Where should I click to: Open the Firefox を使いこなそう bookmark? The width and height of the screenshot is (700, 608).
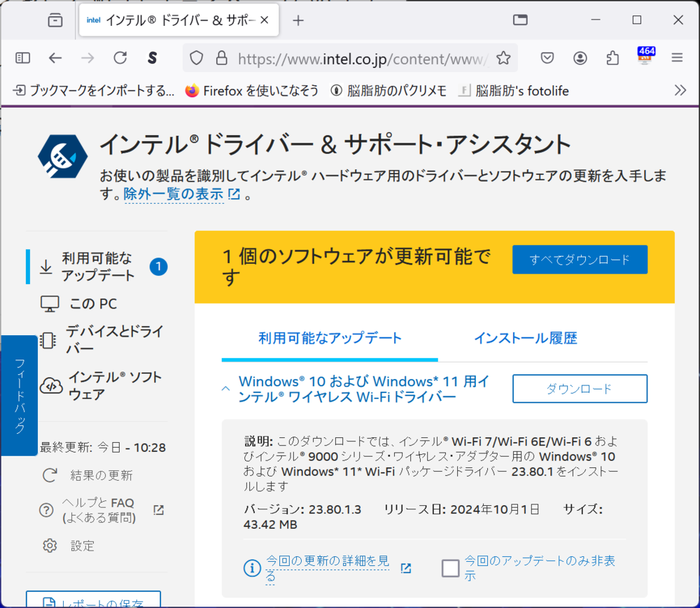coord(252,90)
